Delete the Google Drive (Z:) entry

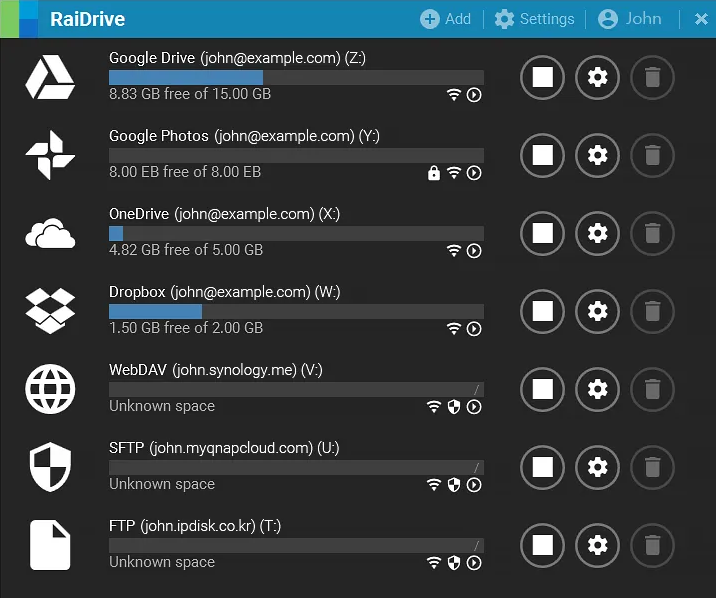point(653,77)
